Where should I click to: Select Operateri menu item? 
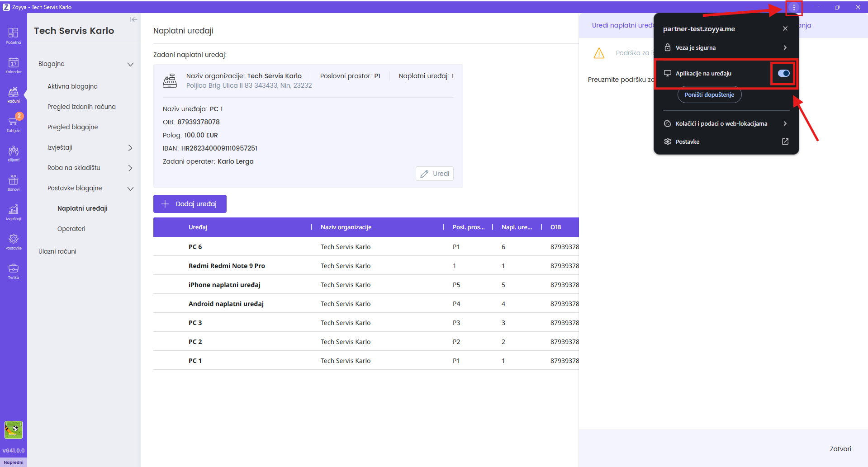click(71, 229)
